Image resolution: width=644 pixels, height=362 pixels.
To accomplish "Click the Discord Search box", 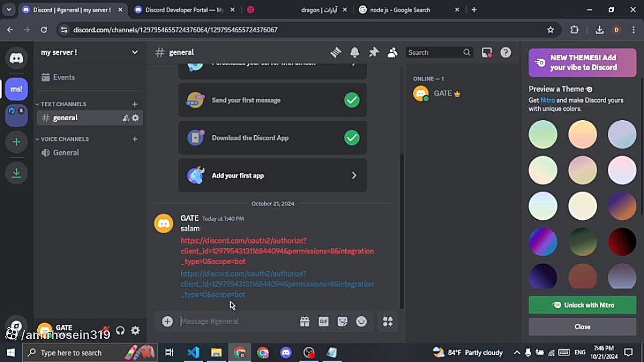I will 439,52.
